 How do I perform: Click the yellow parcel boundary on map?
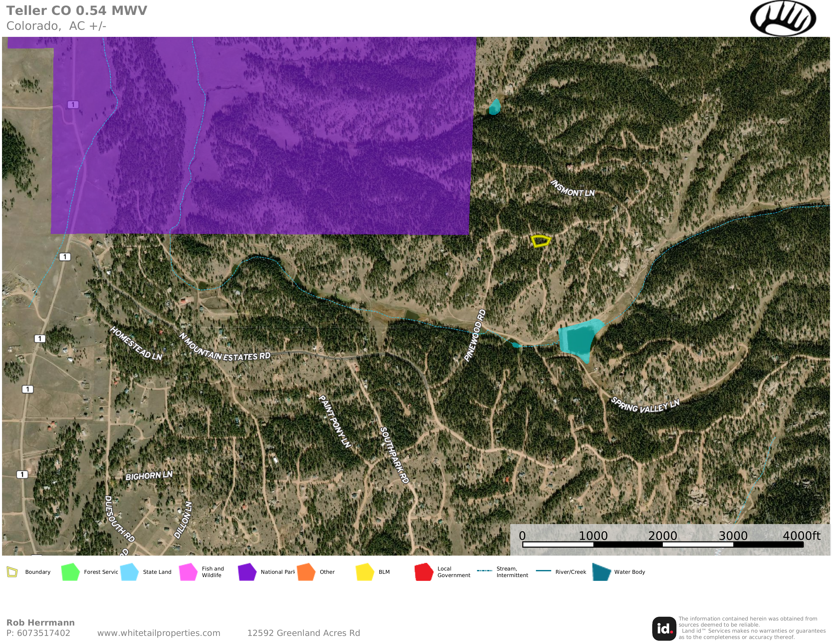pyautogui.click(x=540, y=241)
